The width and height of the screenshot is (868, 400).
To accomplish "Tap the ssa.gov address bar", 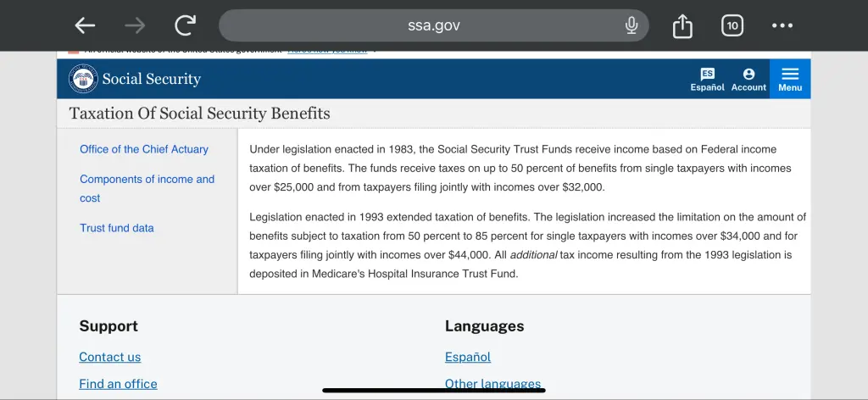I will [432, 25].
